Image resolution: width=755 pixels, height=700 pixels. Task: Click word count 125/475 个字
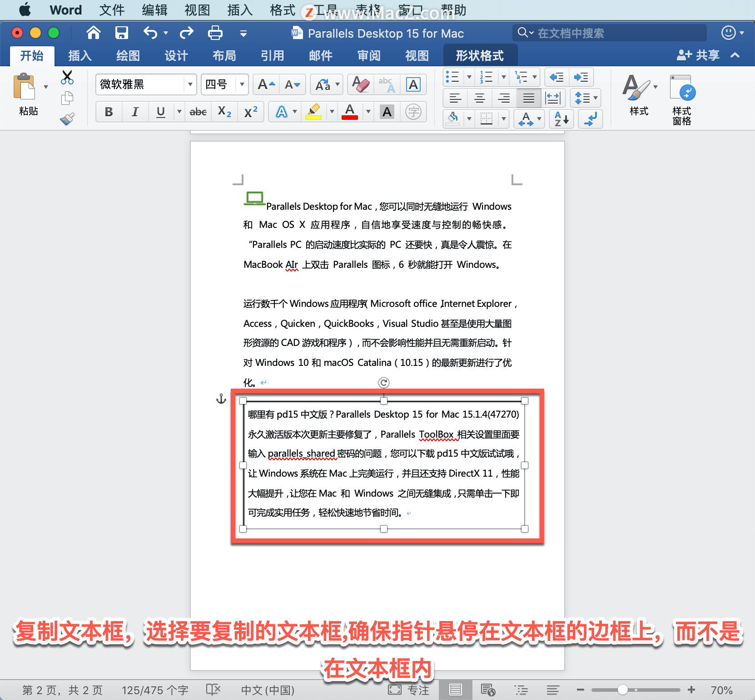(154, 690)
